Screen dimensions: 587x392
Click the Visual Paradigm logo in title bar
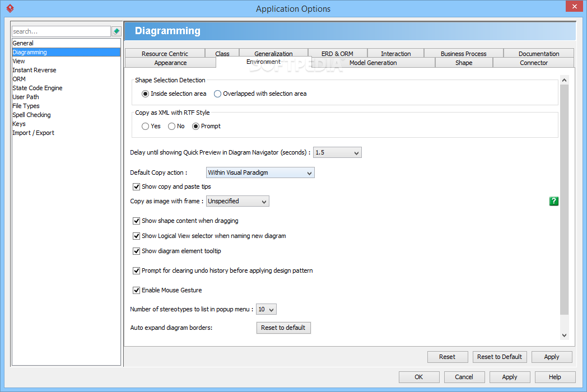tap(10, 8)
